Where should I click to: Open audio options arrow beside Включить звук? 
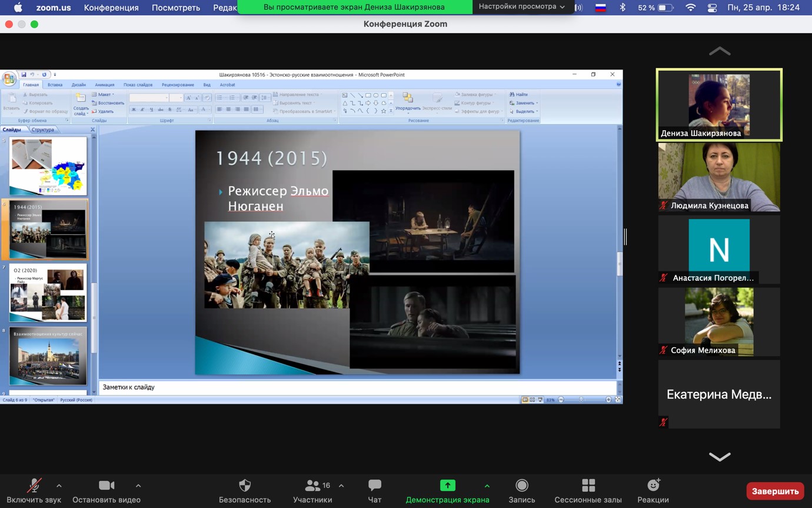[59, 486]
